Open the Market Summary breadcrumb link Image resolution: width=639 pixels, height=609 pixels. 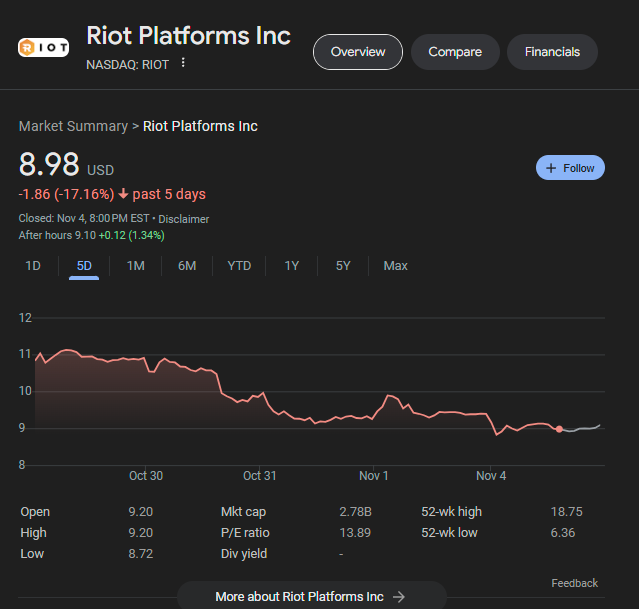[73, 126]
